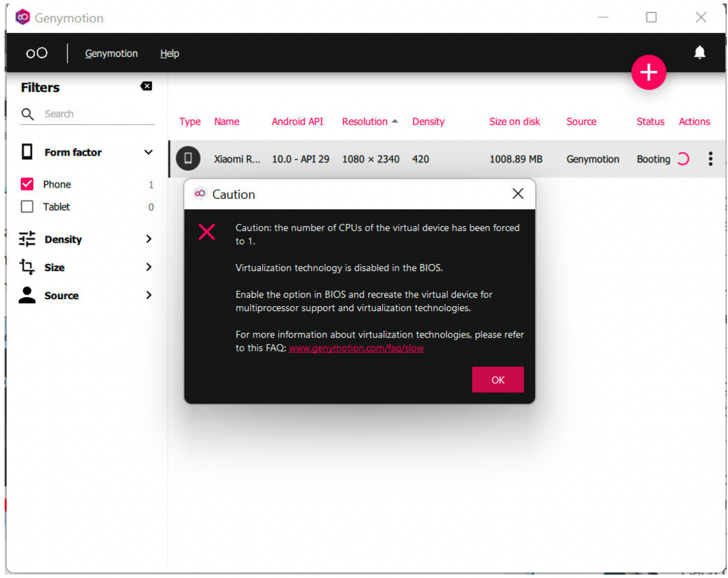Click the Size filter crop icon
This screenshot has width=728, height=578.
coord(27,267)
